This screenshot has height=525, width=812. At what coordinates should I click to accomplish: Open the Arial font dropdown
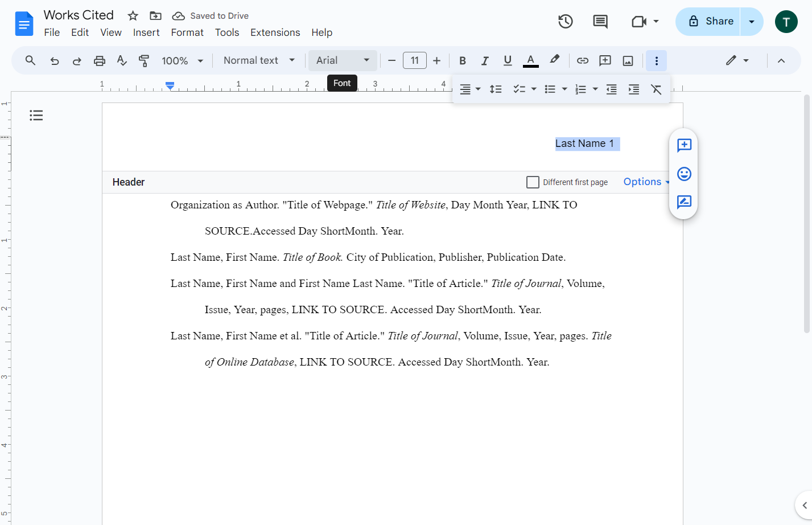pos(343,60)
